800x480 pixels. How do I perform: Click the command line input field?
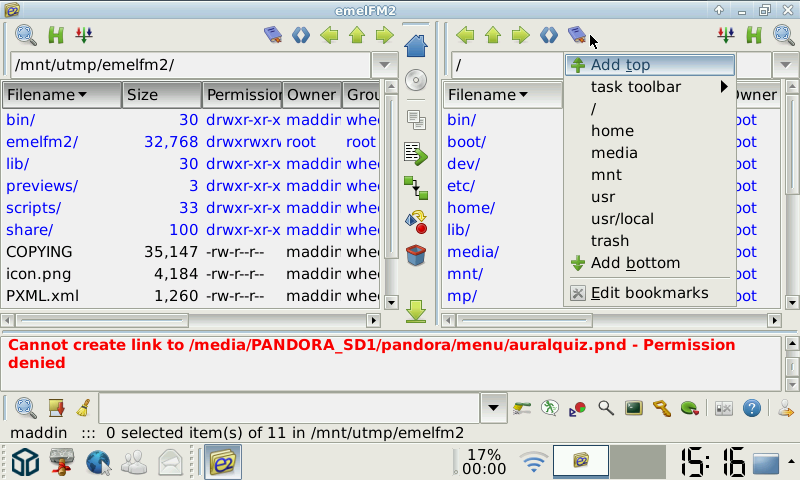coord(289,408)
